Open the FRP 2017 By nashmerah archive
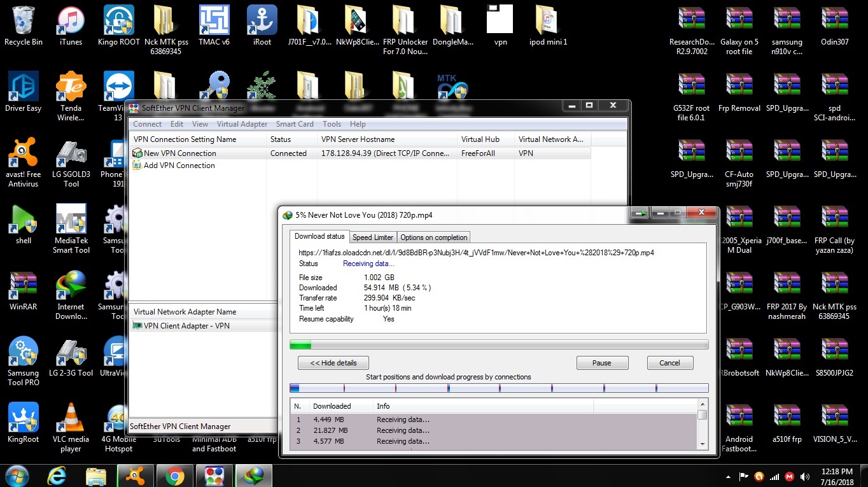Screen dimensions: 868x487 [x=787, y=295]
